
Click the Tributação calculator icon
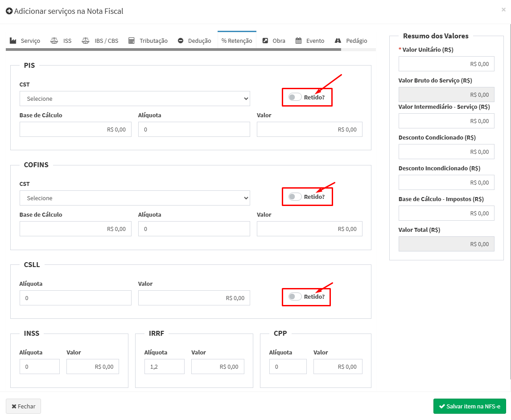click(x=132, y=41)
